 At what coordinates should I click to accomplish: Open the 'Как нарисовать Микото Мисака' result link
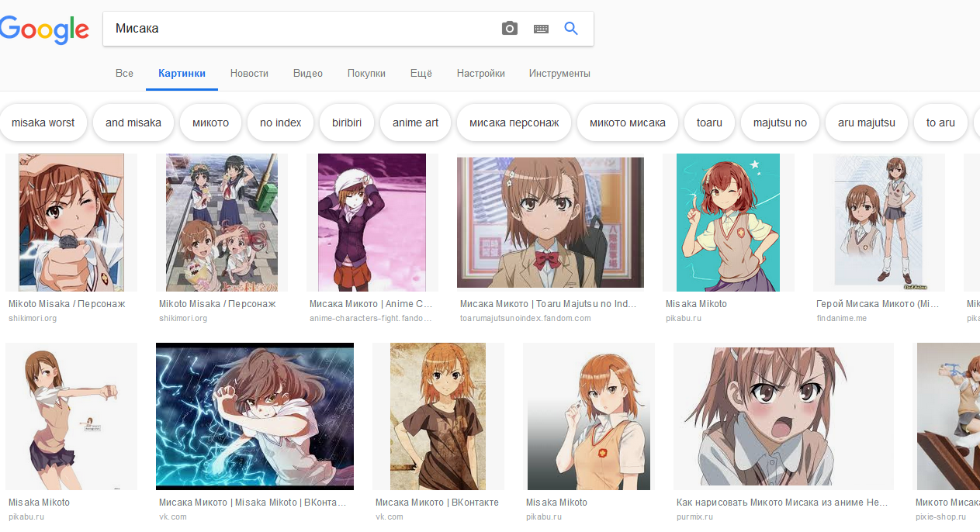coord(781,503)
